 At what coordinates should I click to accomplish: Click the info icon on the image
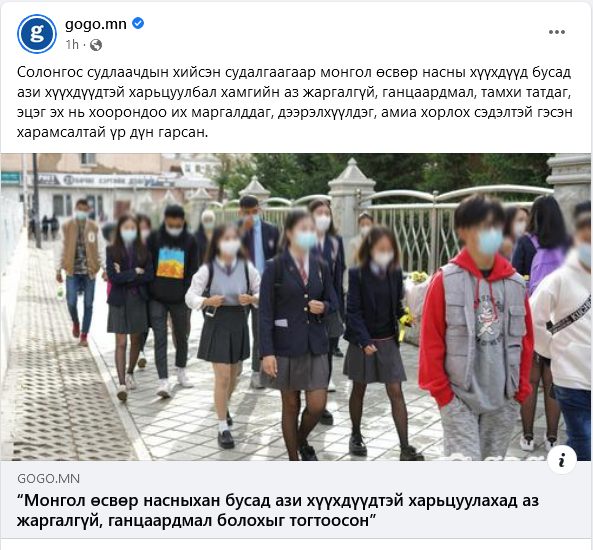click(x=562, y=460)
